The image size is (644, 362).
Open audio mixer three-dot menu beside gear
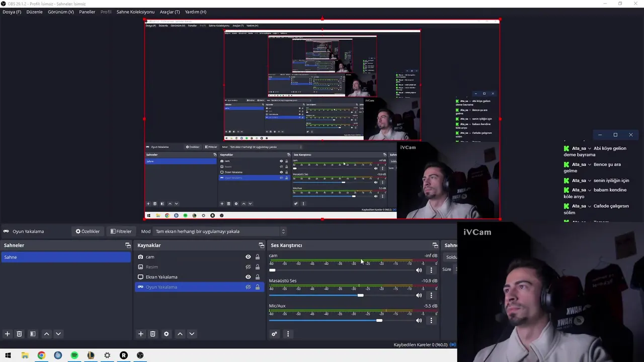point(288,334)
